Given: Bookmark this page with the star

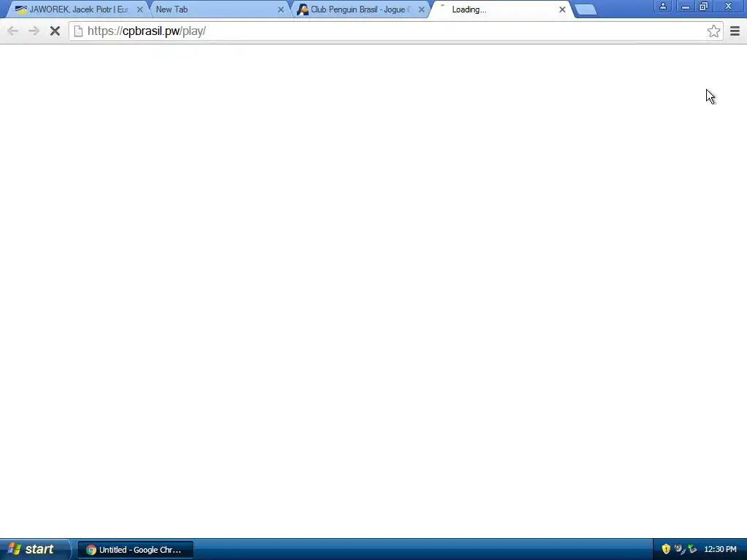Looking at the screenshot, I should pyautogui.click(x=713, y=31).
